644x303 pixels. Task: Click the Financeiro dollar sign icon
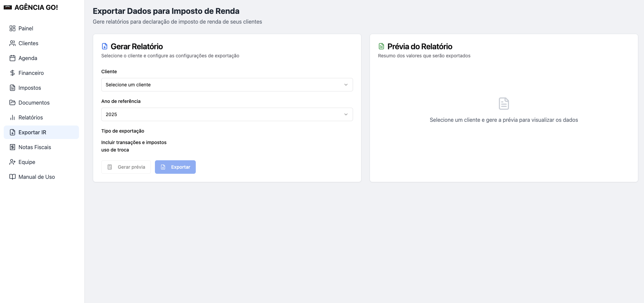coord(12,73)
